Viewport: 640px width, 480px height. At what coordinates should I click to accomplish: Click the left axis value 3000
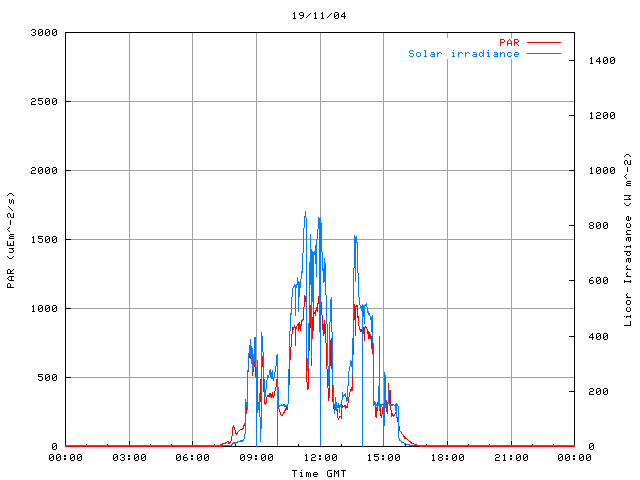(x=44, y=33)
